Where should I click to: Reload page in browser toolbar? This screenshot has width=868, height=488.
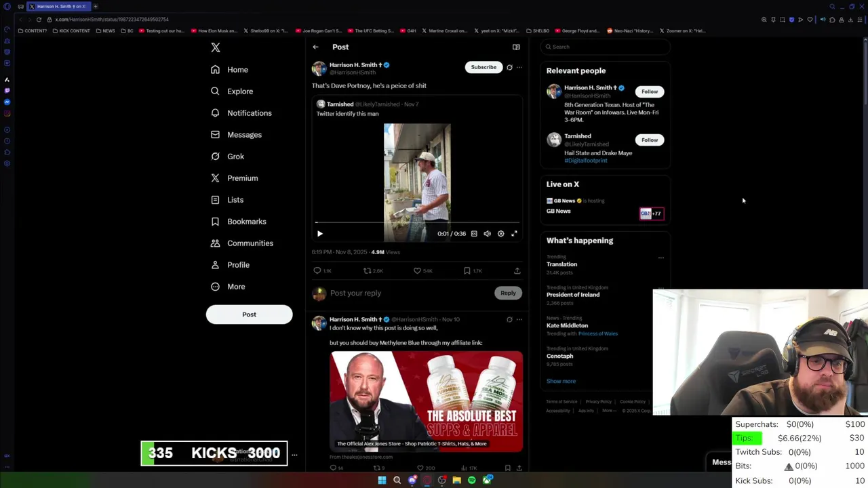(39, 20)
